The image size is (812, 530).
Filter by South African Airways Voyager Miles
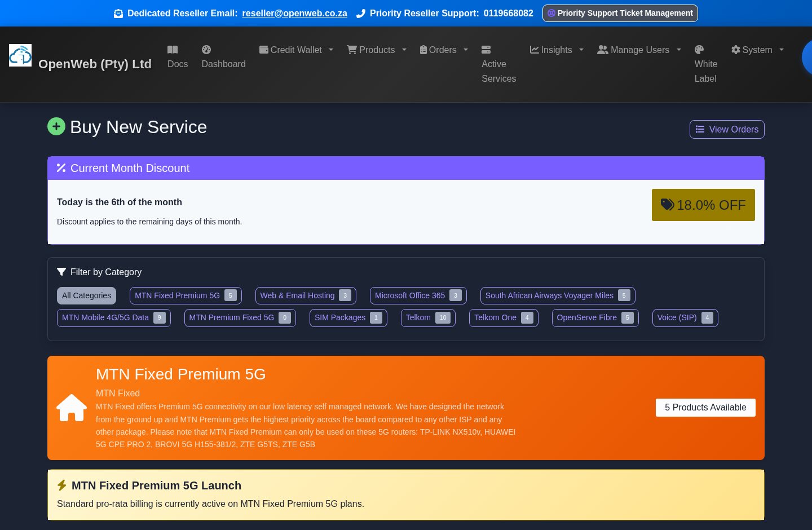(x=558, y=295)
